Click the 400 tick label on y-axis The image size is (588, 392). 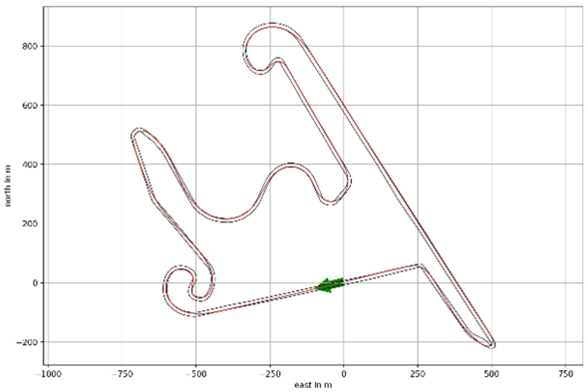tap(29, 164)
